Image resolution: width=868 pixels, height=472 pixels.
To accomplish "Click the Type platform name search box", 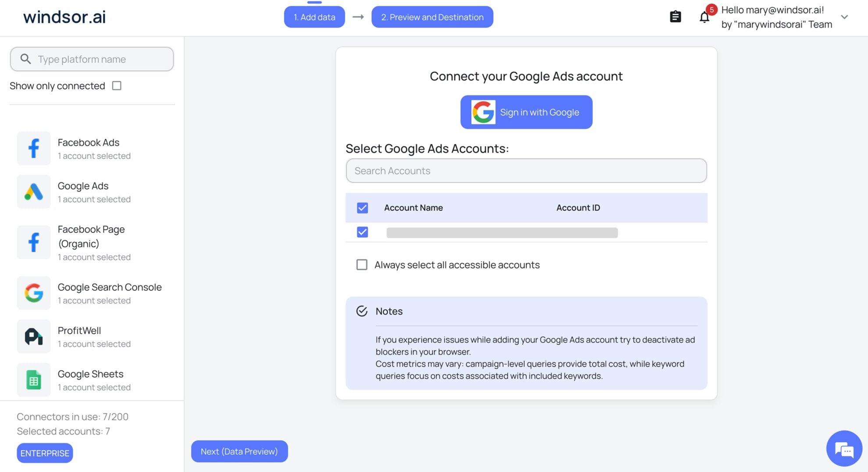I will [x=92, y=59].
